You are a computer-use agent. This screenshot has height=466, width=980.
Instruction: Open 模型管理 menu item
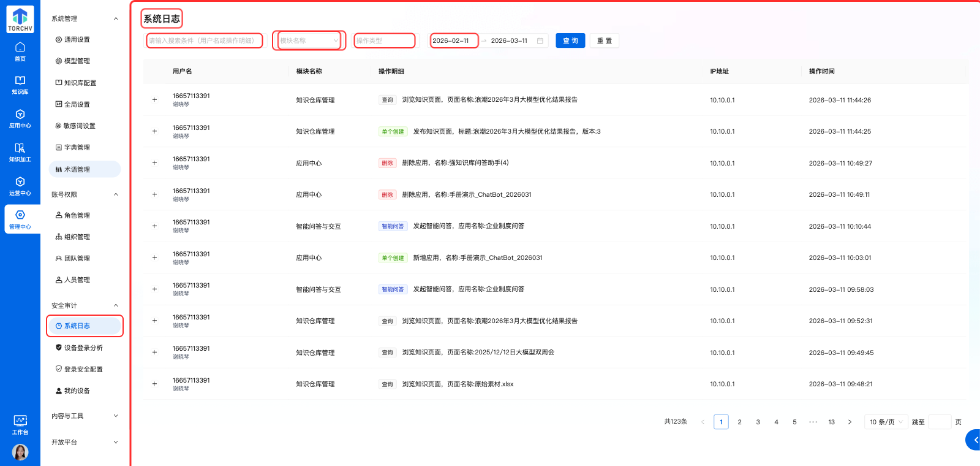(x=85, y=61)
